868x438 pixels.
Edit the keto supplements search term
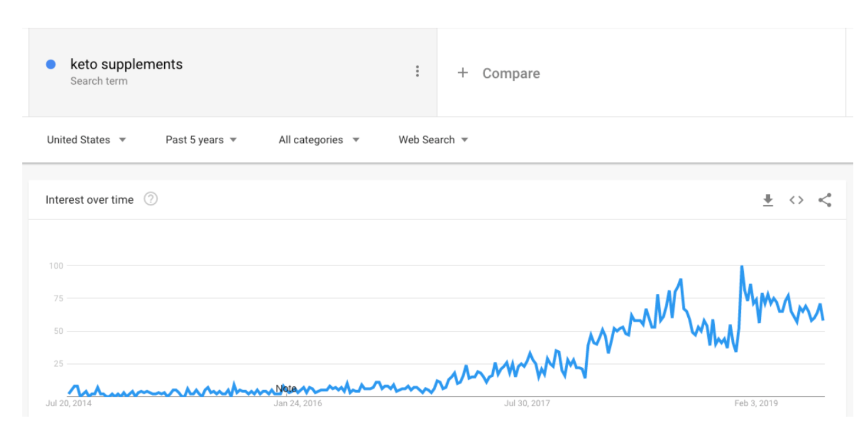point(126,64)
